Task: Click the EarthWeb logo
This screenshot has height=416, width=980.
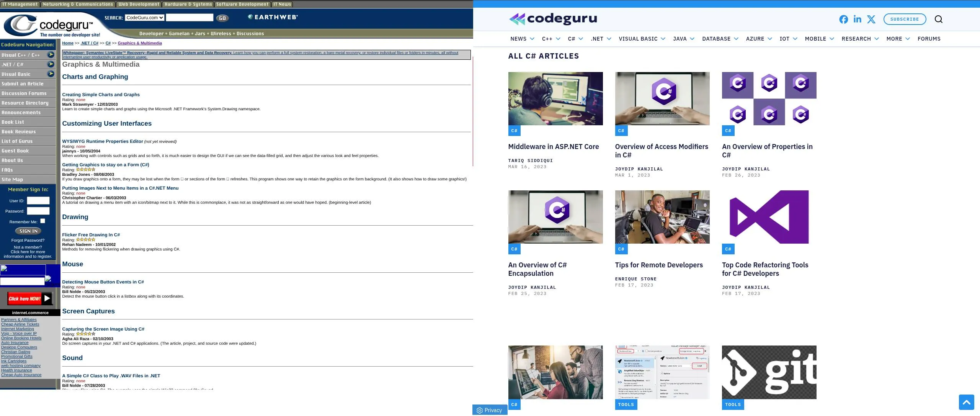Action: tap(273, 17)
